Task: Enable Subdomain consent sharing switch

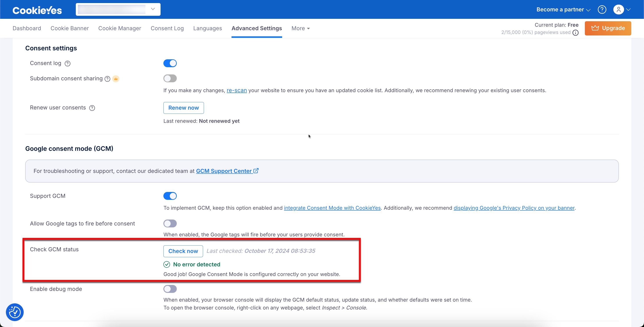Action: (170, 78)
